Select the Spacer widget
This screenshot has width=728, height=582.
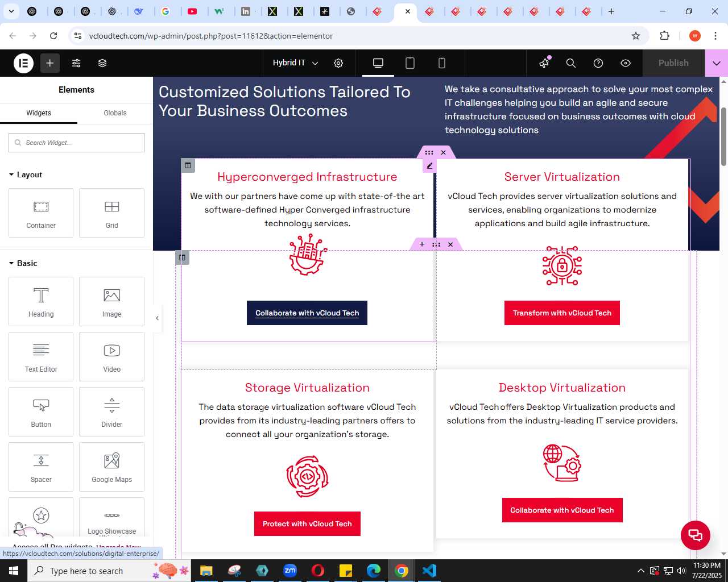[41, 467]
